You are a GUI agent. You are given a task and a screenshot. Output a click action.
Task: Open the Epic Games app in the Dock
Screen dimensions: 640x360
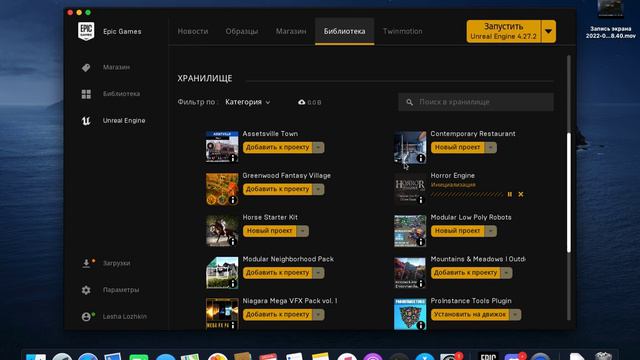488,356
